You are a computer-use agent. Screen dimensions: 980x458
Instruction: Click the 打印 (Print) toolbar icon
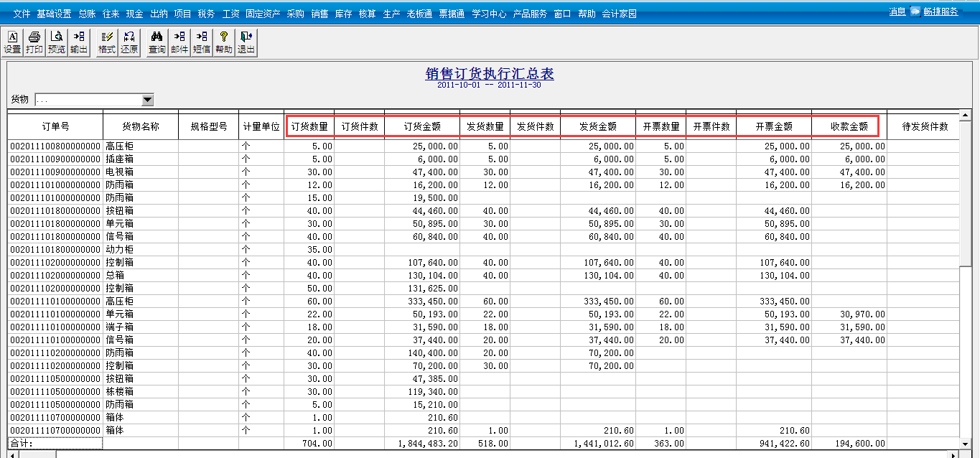click(x=34, y=42)
